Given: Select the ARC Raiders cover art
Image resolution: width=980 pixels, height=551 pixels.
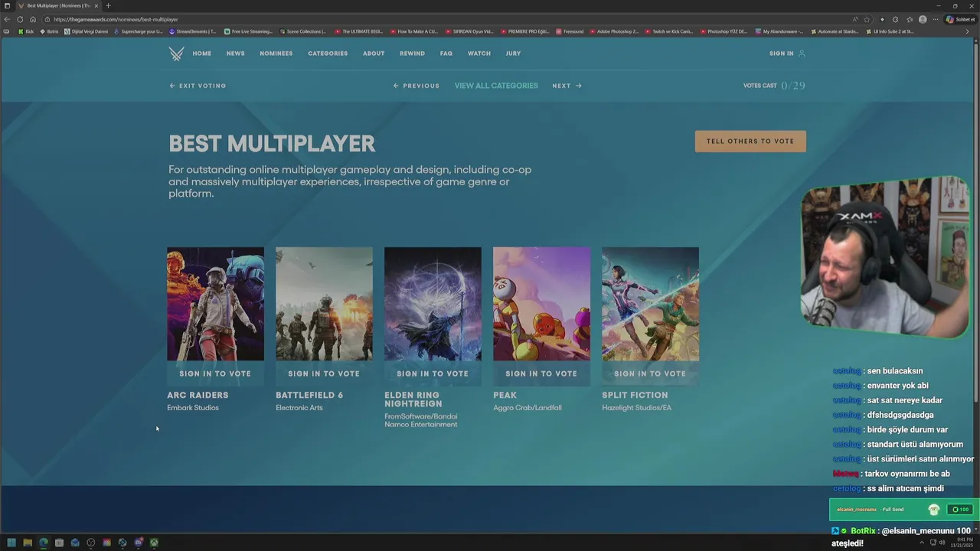Looking at the screenshot, I should pyautogui.click(x=215, y=304).
